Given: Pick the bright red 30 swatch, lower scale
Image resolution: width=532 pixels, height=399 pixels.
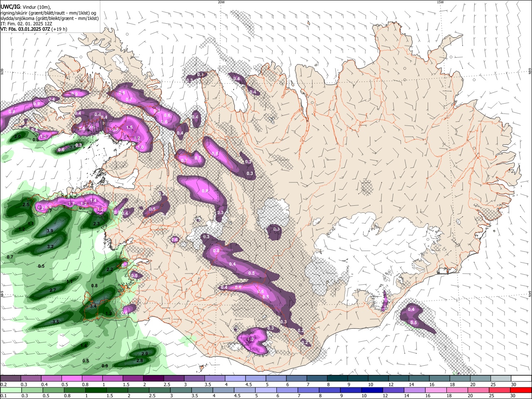Looking at the screenshot, I should click(x=521, y=390).
